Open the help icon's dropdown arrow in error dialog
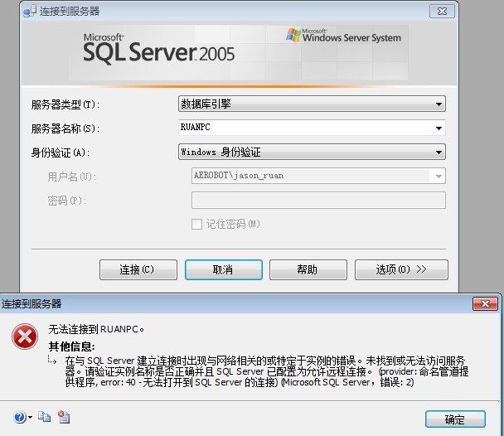 click(30, 418)
